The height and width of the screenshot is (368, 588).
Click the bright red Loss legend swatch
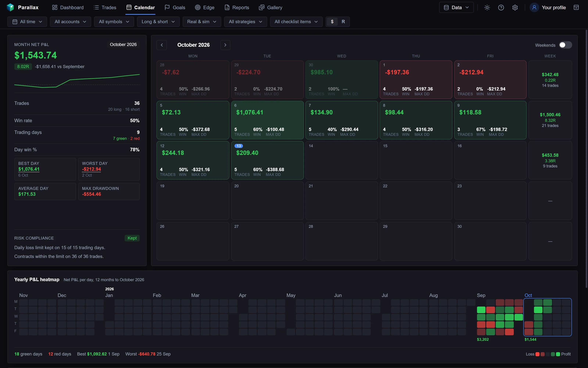(x=538, y=354)
